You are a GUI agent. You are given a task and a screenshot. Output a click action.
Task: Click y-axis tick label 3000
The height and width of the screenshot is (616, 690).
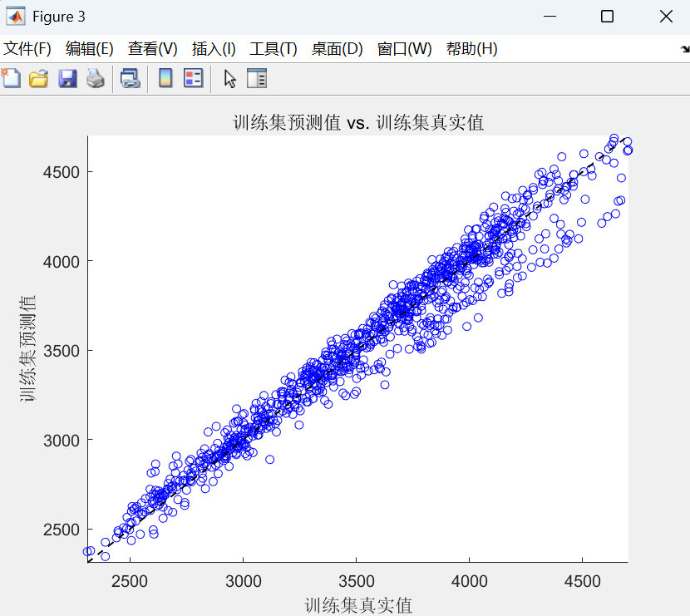click(x=62, y=441)
